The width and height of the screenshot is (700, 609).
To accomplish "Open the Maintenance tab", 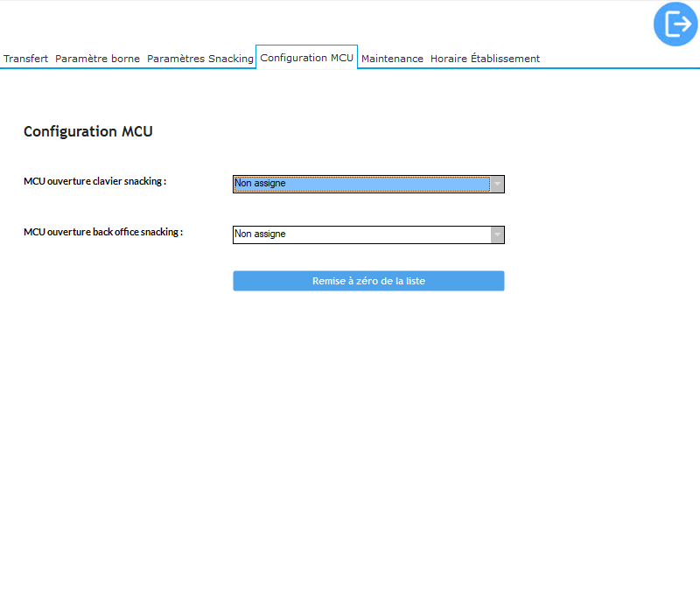I will click(x=392, y=59).
